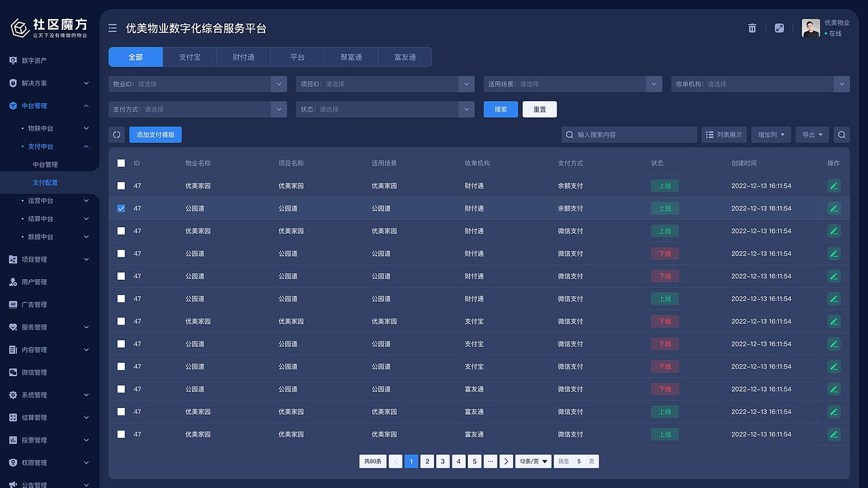The image size is (868, 488).
Task: Open the magnifier search icon beside 导出
Action: click(x=842, y=134)
